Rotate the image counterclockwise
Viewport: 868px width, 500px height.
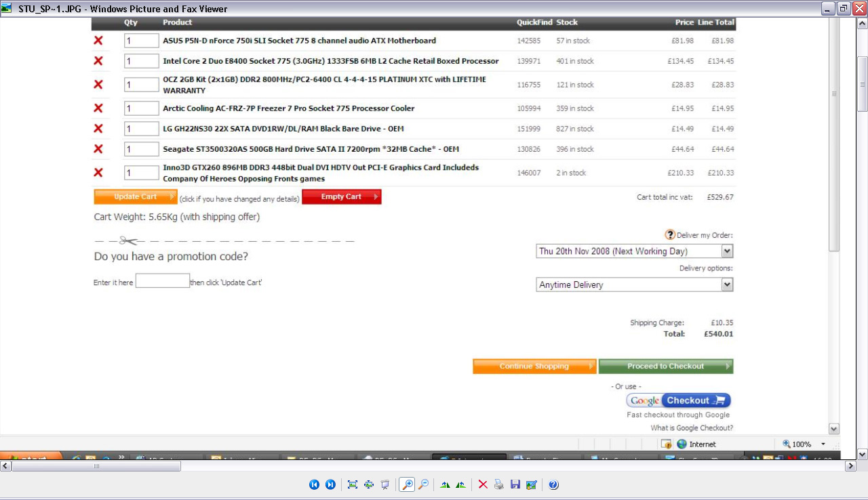coord(461,484)
